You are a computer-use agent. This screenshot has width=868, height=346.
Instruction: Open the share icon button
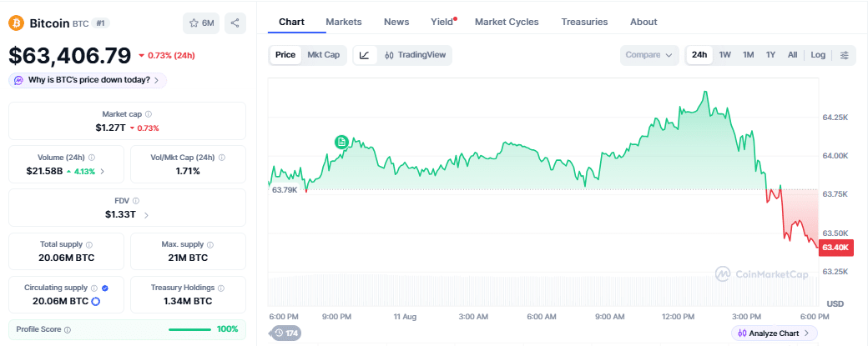click(235, 23)
